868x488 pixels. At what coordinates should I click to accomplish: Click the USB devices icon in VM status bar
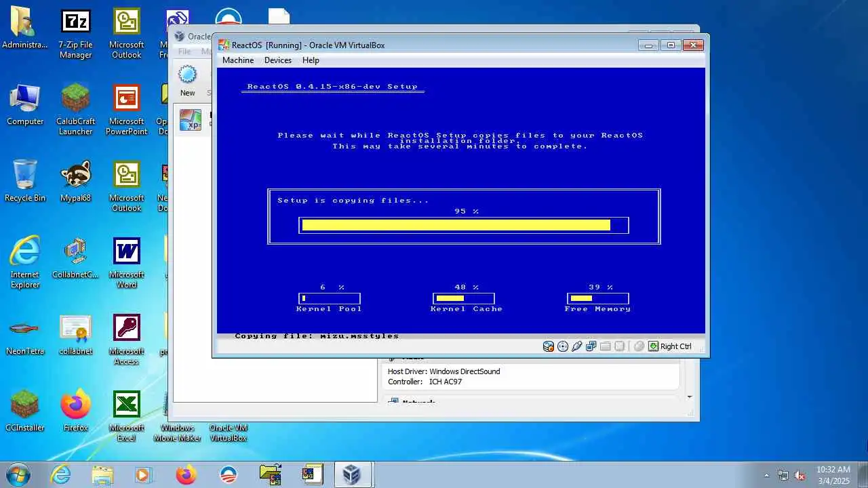(x=577, y=346)
